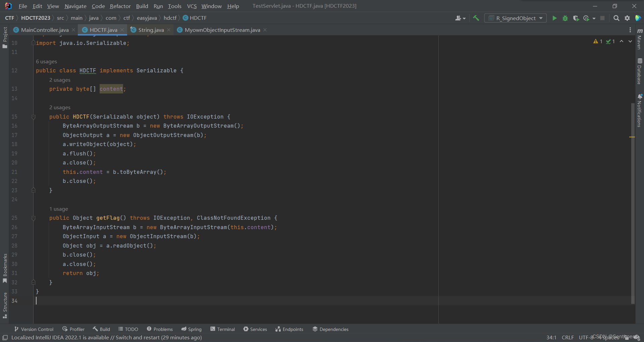This screenshot has width=644, height=342.
Task: Open the Terminal tool window
Action: (x=223, y=329)
